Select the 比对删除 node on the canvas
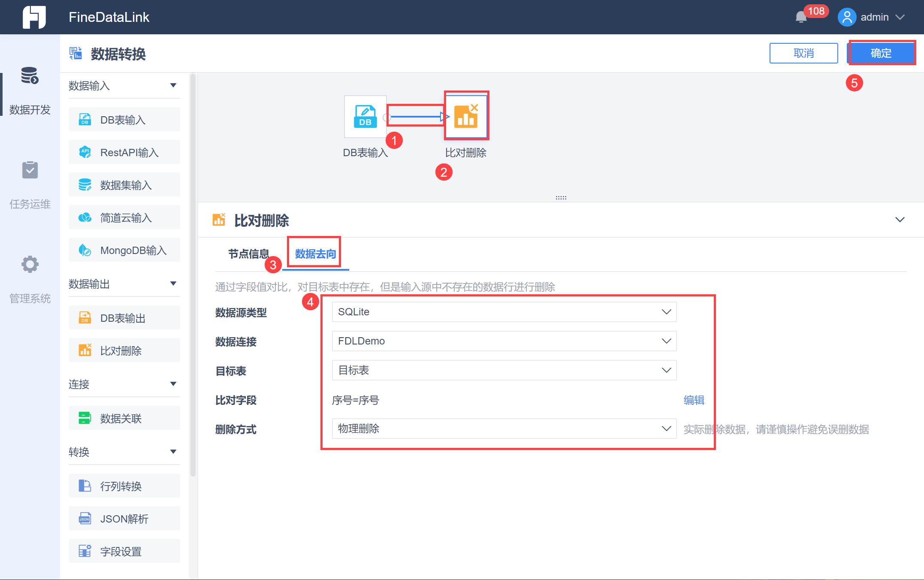This screenshot has width=924, height=580. pos(466,116)
